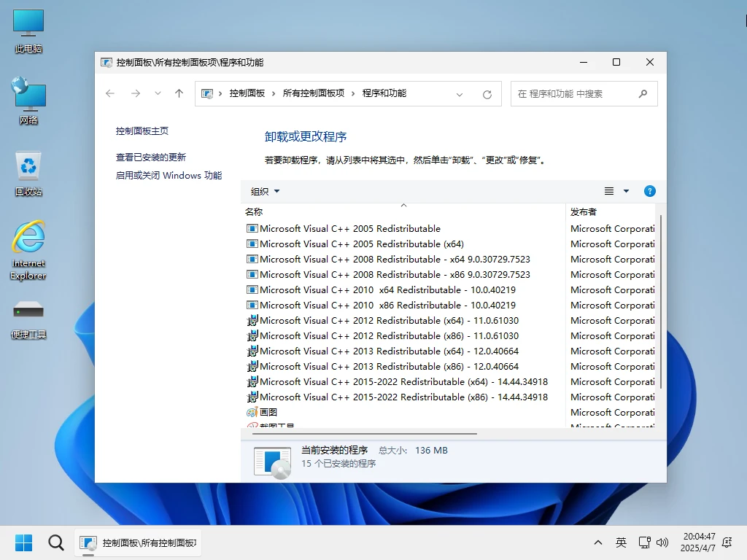747x560 pixels.
Task: Click the 所有控制面板项 breadcrumb segment
Action: [x=314, y=93]
